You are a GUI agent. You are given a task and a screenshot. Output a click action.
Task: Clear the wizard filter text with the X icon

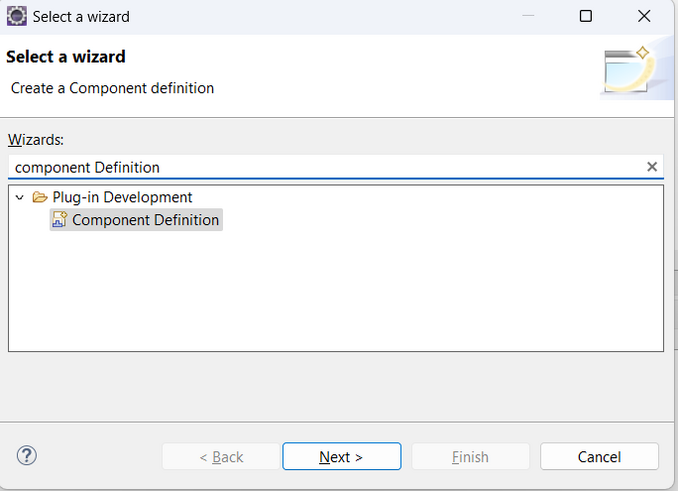pos(652,167)
